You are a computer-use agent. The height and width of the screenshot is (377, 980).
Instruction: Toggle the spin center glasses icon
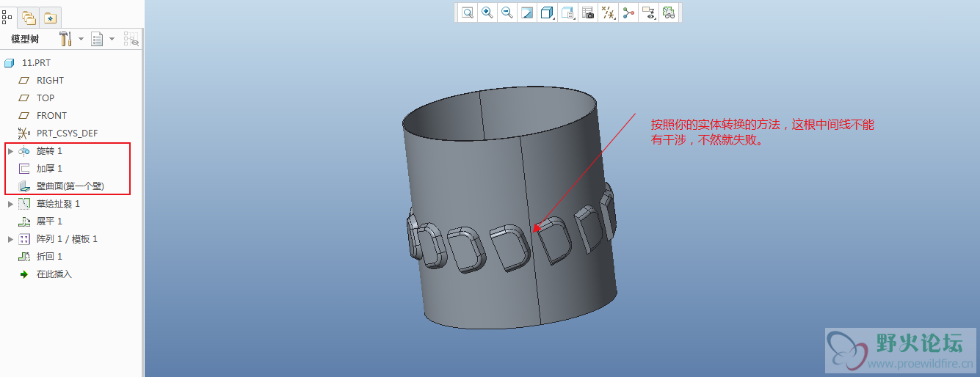pyautogui.click(x=668, y=12)
